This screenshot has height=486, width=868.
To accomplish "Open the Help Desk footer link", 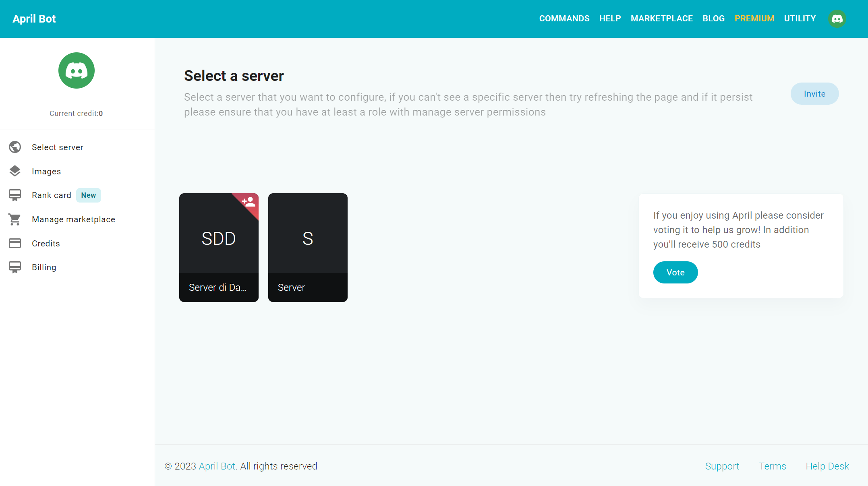I will [827, 466].
